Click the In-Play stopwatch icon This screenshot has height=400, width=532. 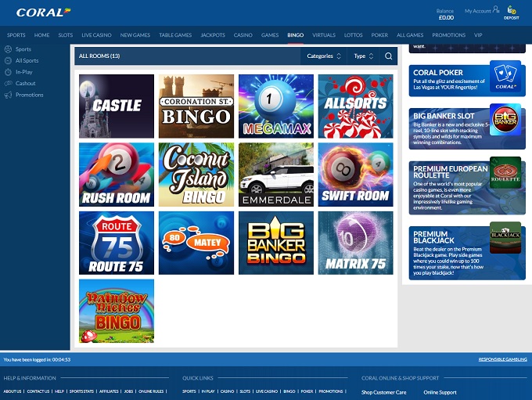point(8,72)
